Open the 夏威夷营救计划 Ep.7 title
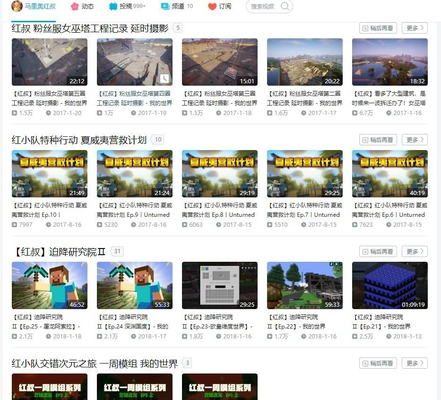The image size is (441, 400). pos(305,210)
